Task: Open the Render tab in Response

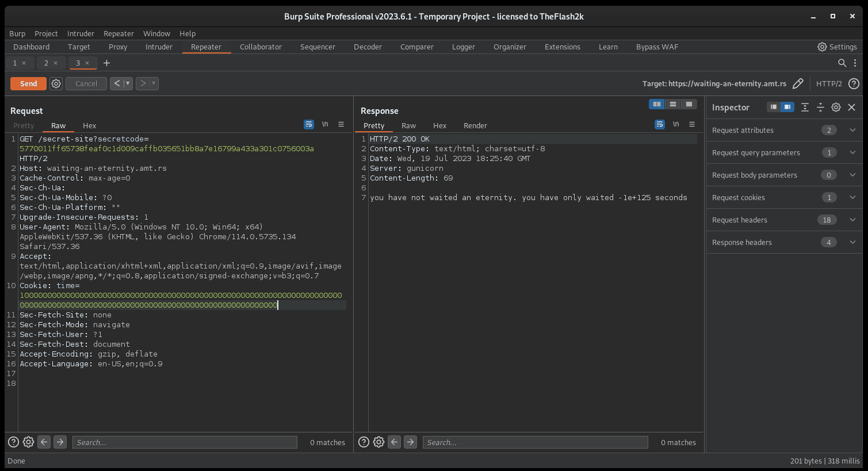Action: 475,125
